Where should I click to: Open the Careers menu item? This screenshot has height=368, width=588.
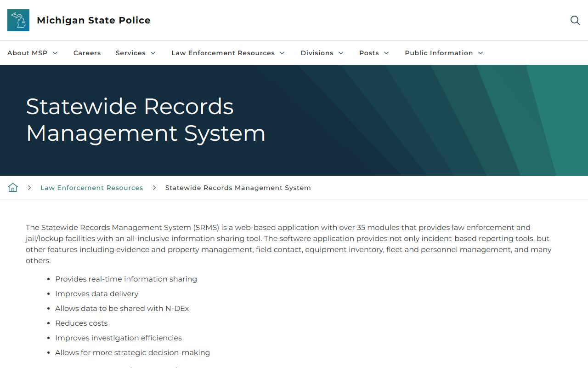(87, 53)
